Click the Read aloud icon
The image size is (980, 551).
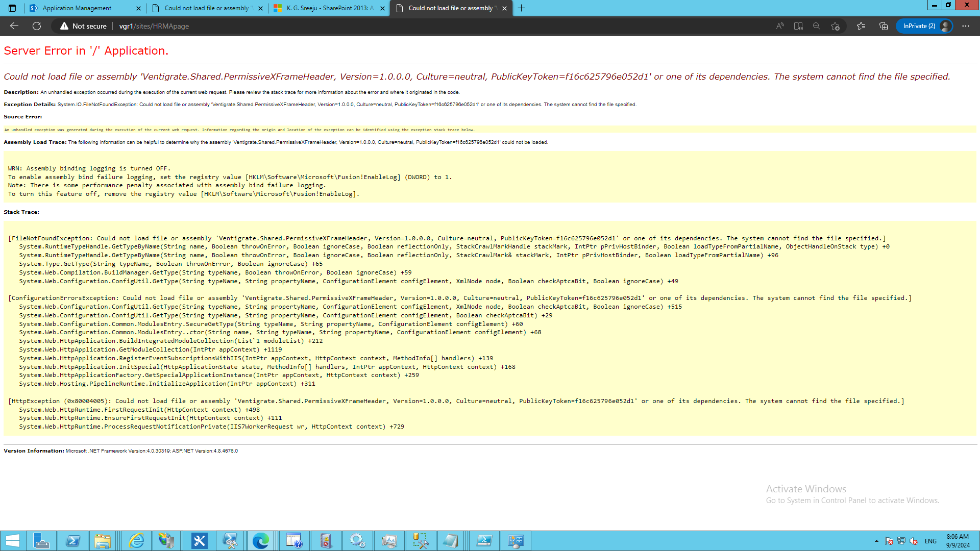pos(780,26)
